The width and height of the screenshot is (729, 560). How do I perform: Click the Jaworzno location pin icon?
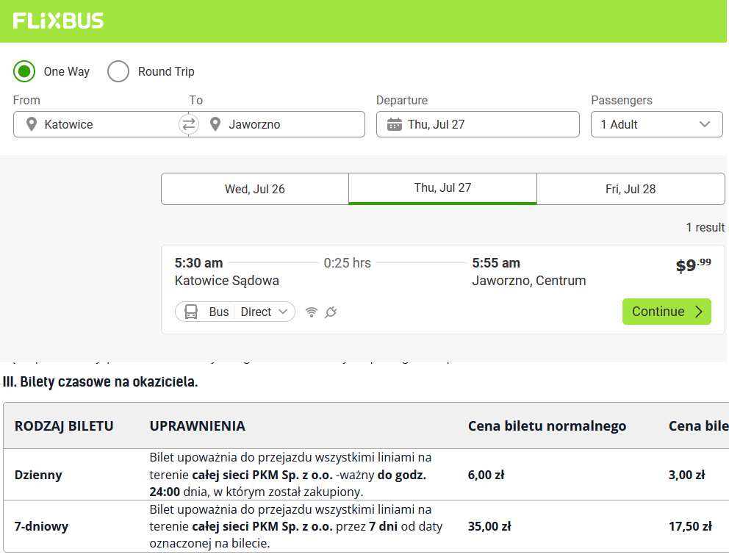tap(215, 124)
